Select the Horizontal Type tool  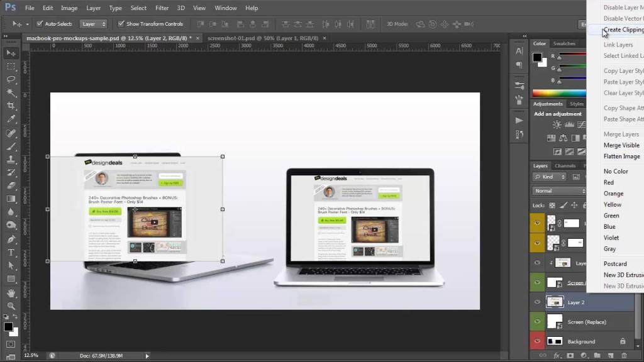[11, 253]
